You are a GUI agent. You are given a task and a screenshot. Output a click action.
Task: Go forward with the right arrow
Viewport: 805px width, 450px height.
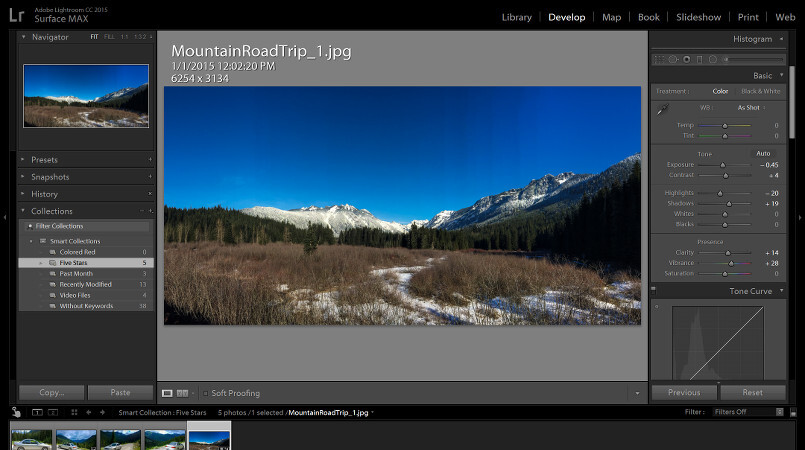click(x=102, y=412)
